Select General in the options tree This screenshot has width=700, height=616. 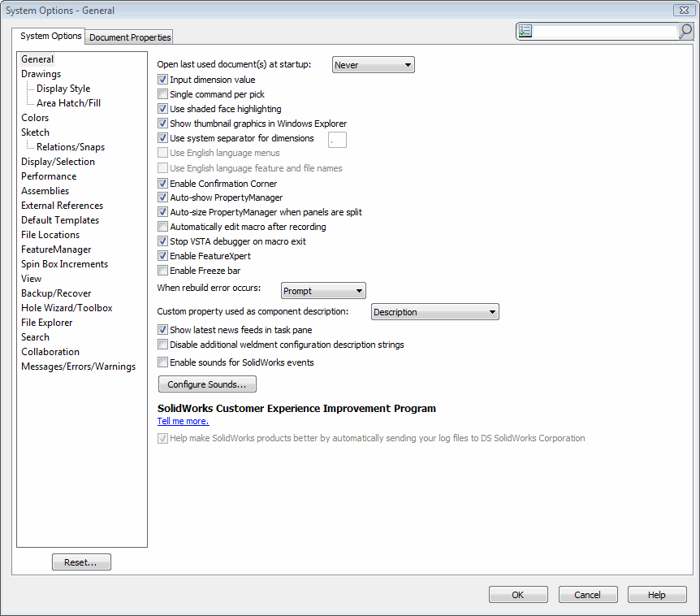[x=37, y=59]
